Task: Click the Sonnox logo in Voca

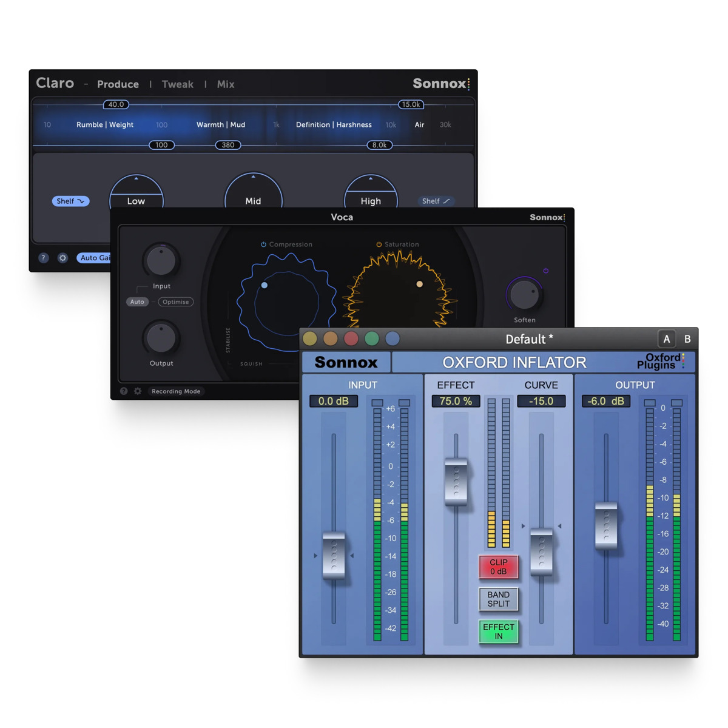Action: [547, 217]
